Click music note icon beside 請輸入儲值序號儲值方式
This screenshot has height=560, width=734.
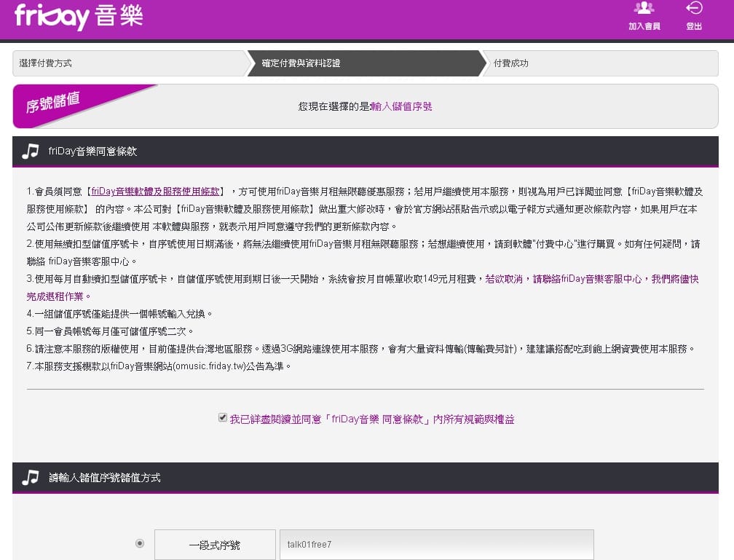coord(31,477)
